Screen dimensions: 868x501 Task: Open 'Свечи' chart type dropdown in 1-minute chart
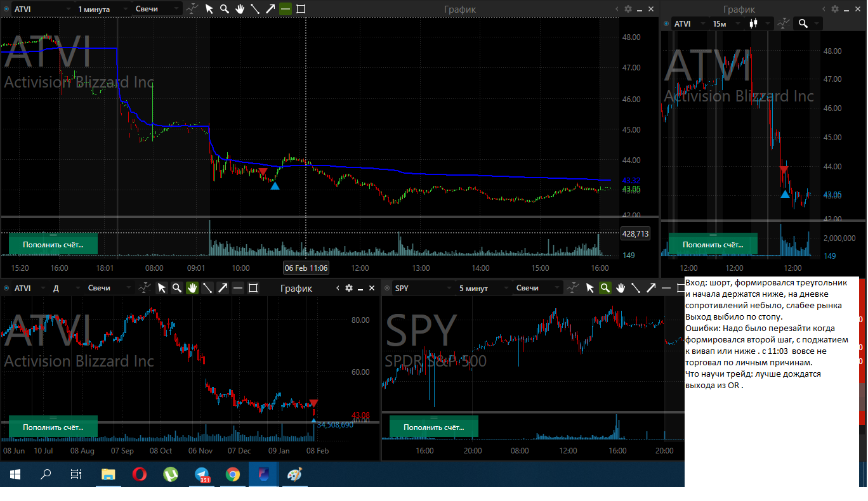click(x=159, y=10)
